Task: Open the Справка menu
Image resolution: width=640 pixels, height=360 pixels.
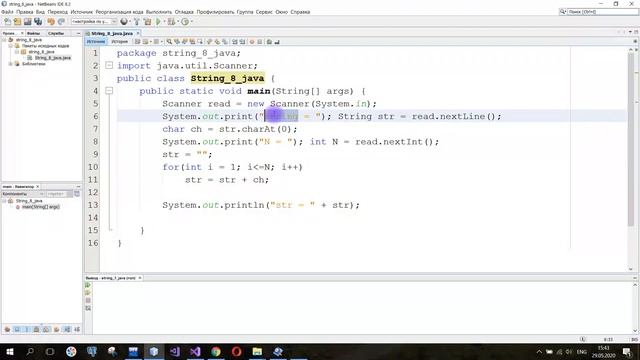Action: click(x=300, y=12)
